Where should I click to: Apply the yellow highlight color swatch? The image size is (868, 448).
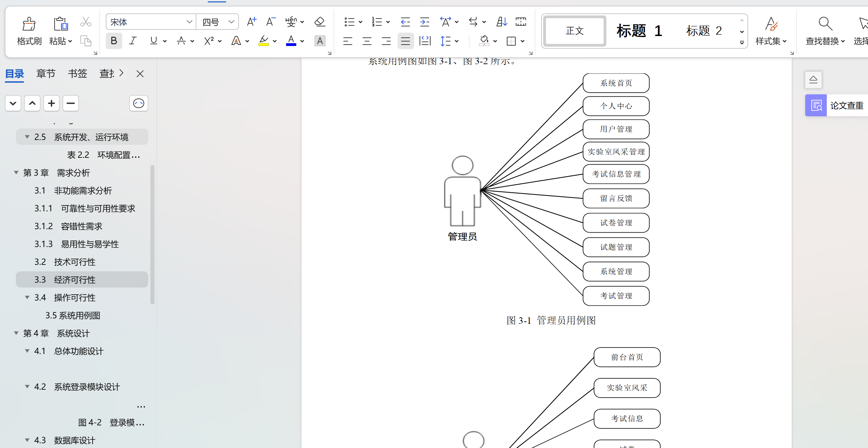pos(263,41)
